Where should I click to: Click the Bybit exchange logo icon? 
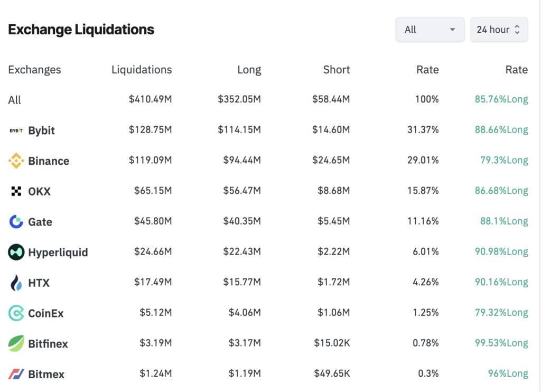(16, 130)
